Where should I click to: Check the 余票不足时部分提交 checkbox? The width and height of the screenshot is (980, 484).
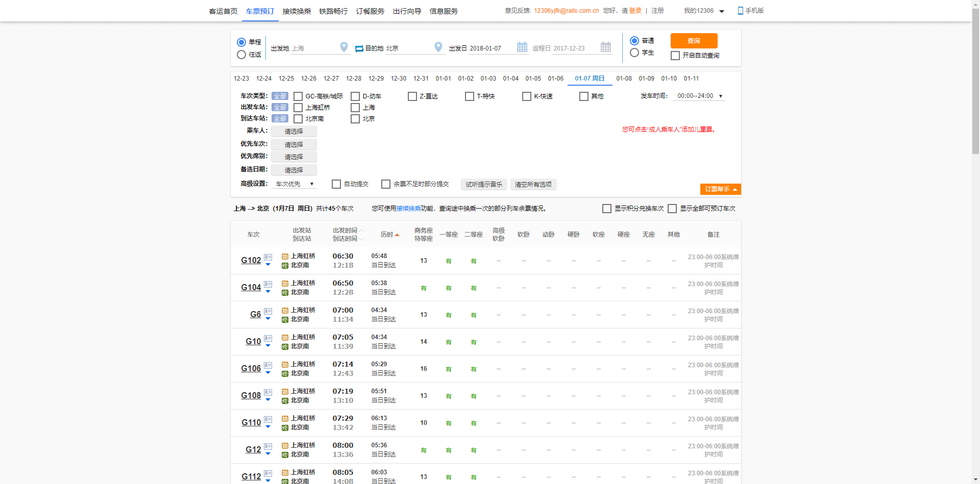pyautogui.click(x=386, y=184)
